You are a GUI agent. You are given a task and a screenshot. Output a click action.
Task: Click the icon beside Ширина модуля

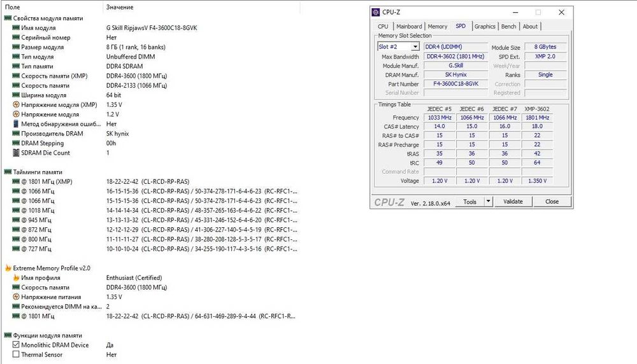(16, 95)
